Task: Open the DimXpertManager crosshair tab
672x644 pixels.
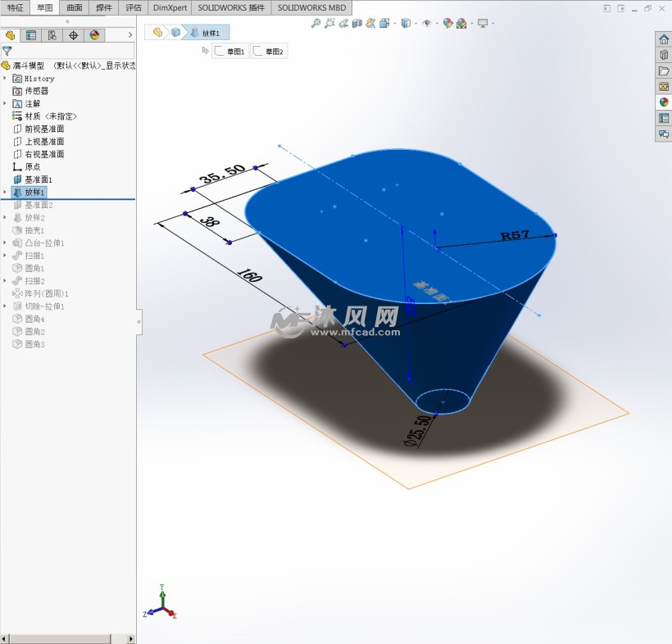Action: click(x=74, y=35)
